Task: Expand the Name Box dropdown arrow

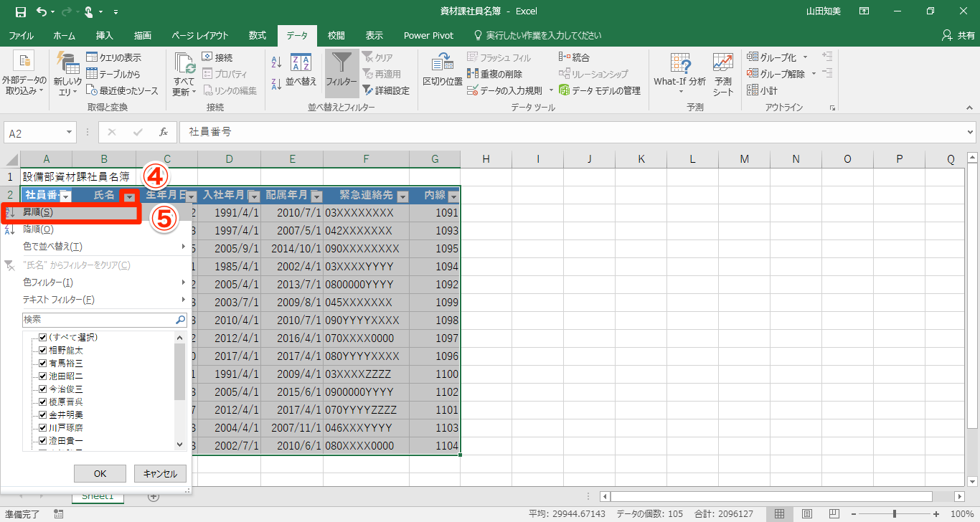Action: coord(69,133)
